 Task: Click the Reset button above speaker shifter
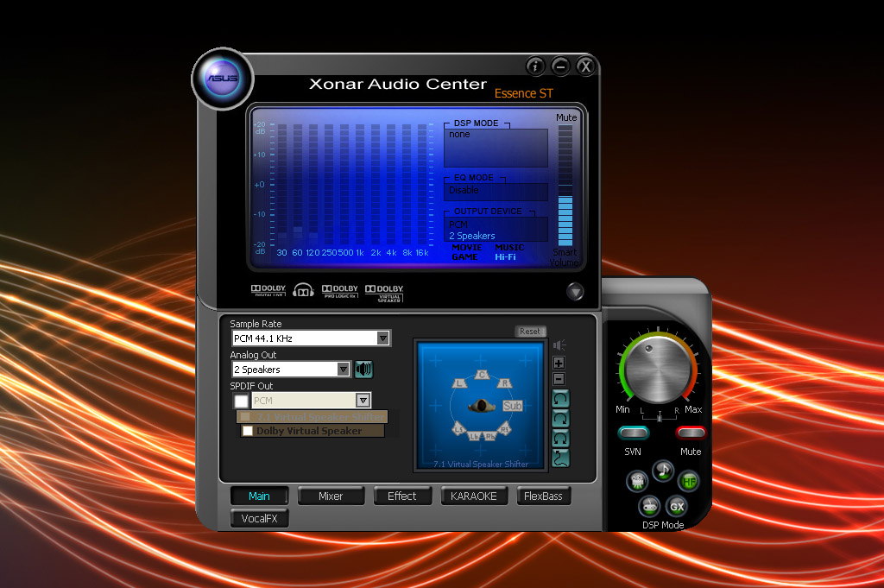point(530,332)
